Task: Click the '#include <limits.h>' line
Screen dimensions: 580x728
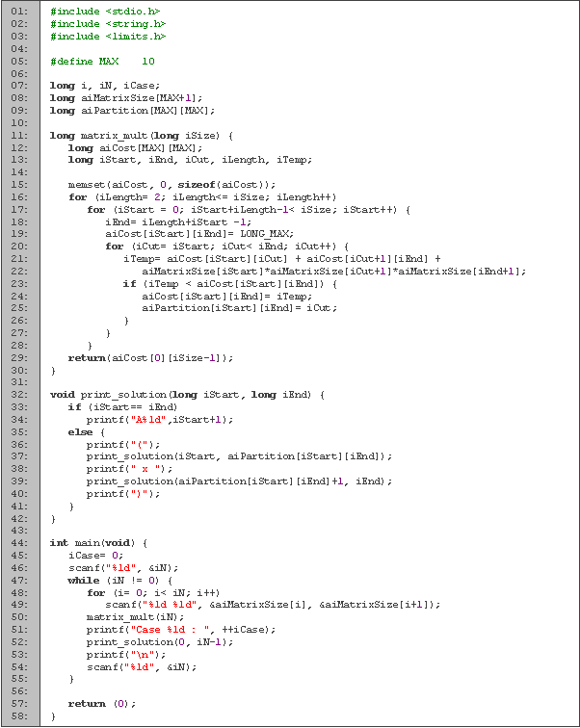Action: pyautogui.click(x=108, y=37)
